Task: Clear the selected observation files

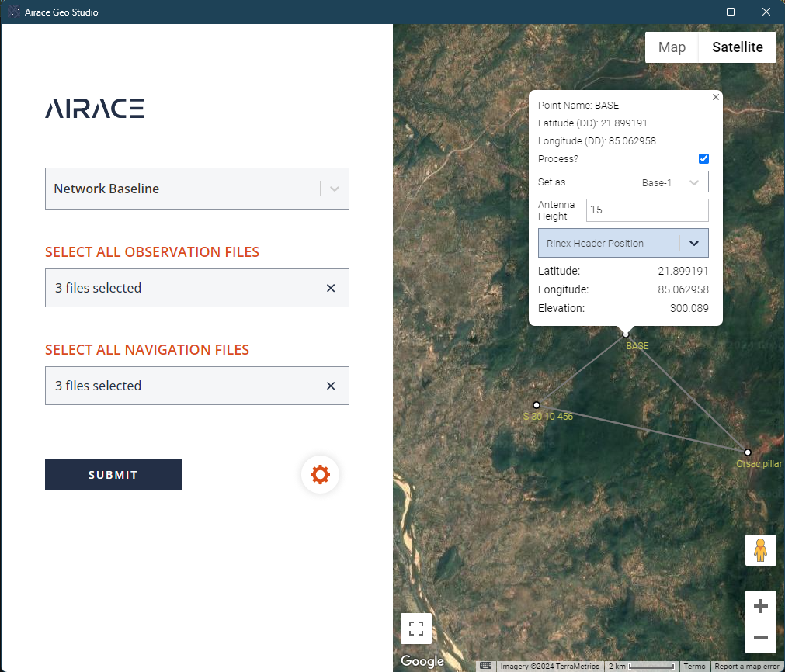Action: pos(331,288)
